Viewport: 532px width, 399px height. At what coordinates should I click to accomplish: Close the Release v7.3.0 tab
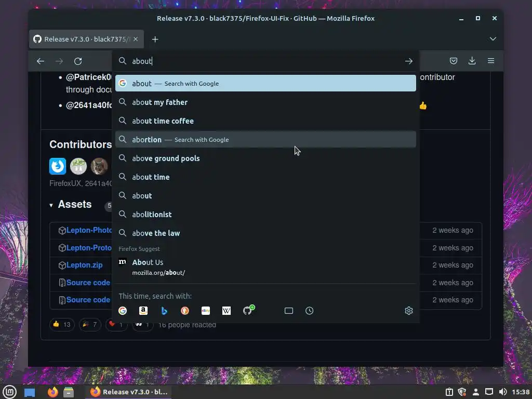point(136,39)
